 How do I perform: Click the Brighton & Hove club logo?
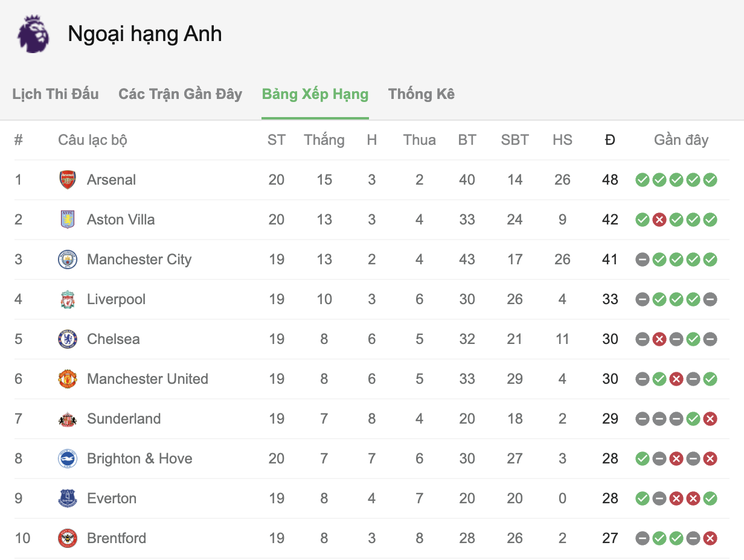[x=67, y=459]
